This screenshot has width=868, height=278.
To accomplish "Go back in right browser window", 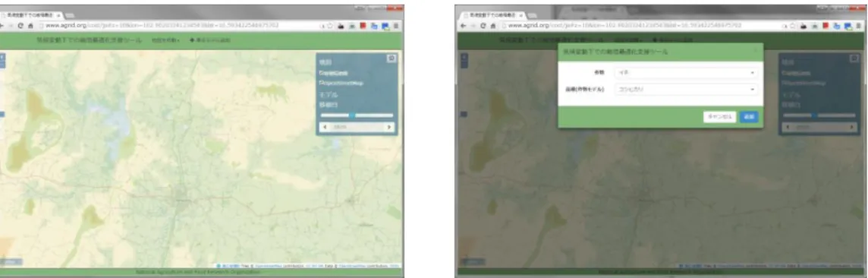I will [x=464, y=26].
